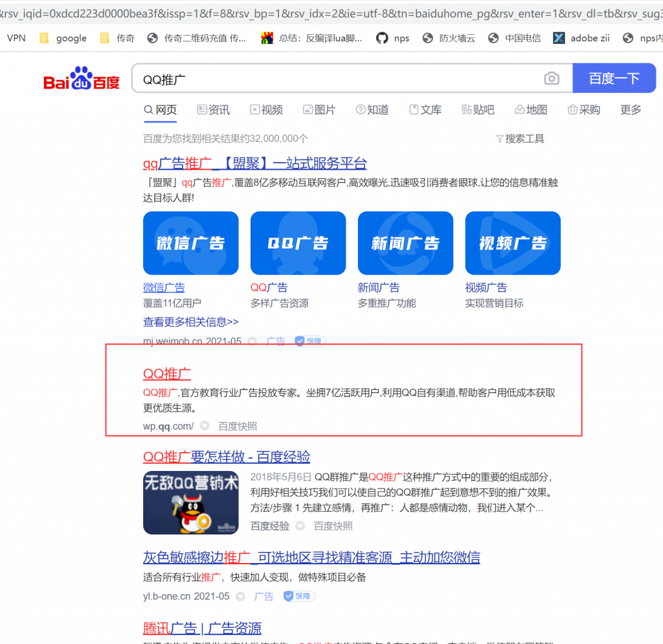
Task: Expand arrow next to wp.qq.com/
Action: click(x=205, y=426)
